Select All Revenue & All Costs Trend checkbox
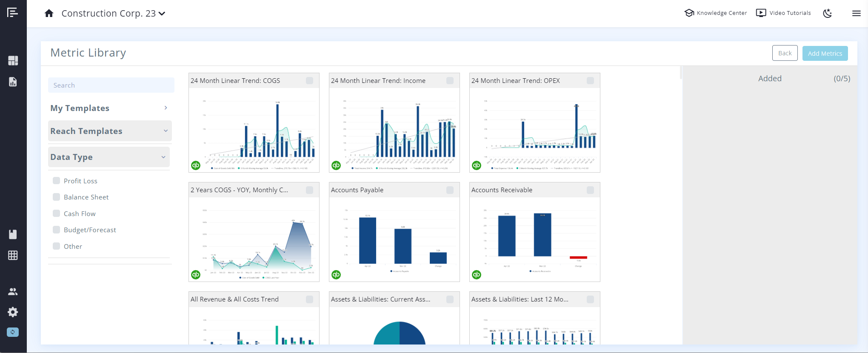Screen dimensions: 868x353 pos(309,299)
